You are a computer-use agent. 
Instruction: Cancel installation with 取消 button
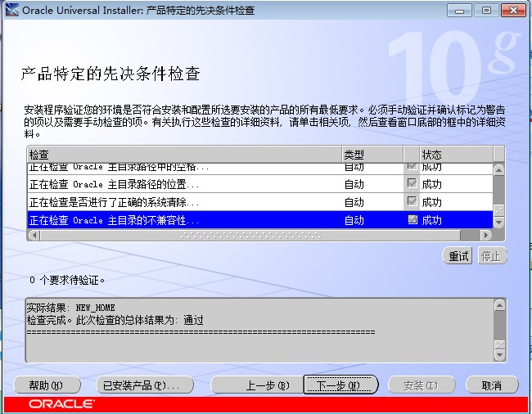click(492, 385)
